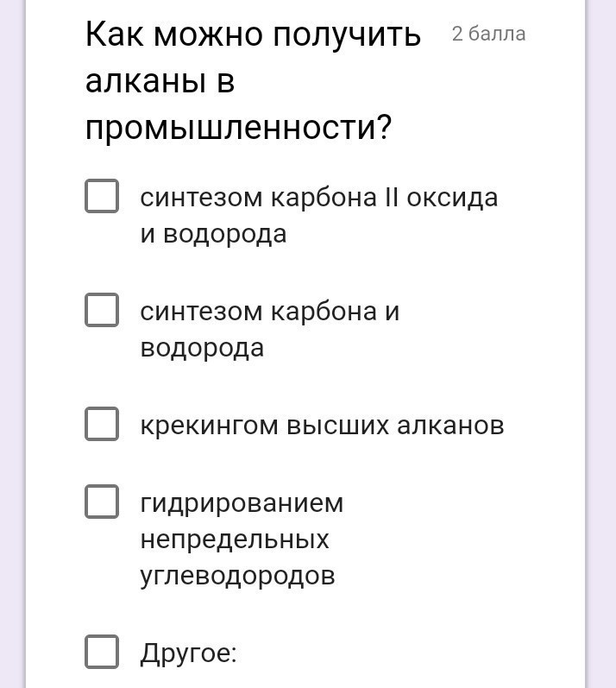
Task: Click the гидрированием label text
Action: pyautogui.click(x=242, y=503)
